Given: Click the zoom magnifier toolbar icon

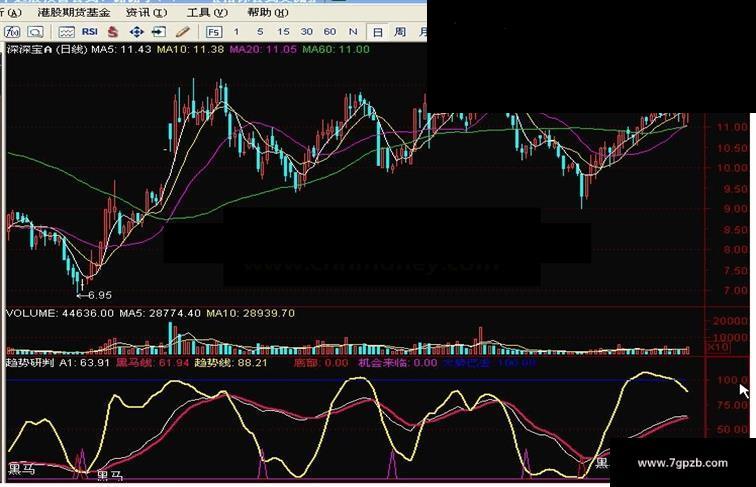Looking at the screenshot, I should 35,32.
